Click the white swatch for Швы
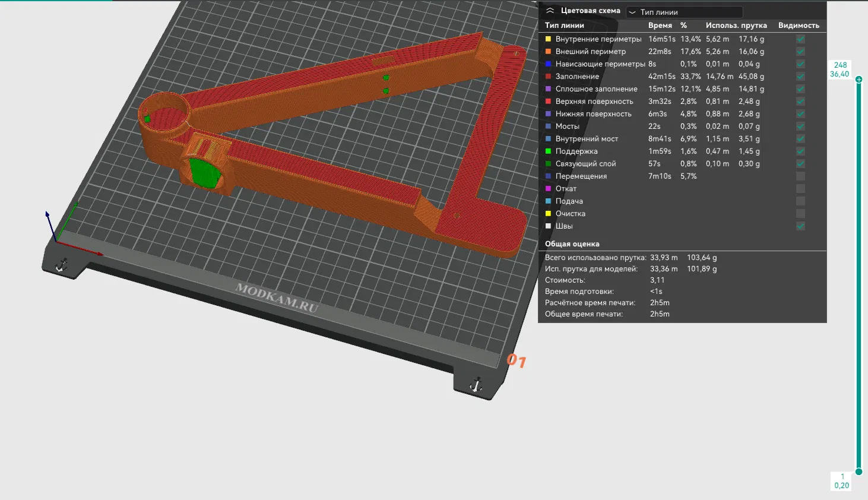 coord(549,226)
